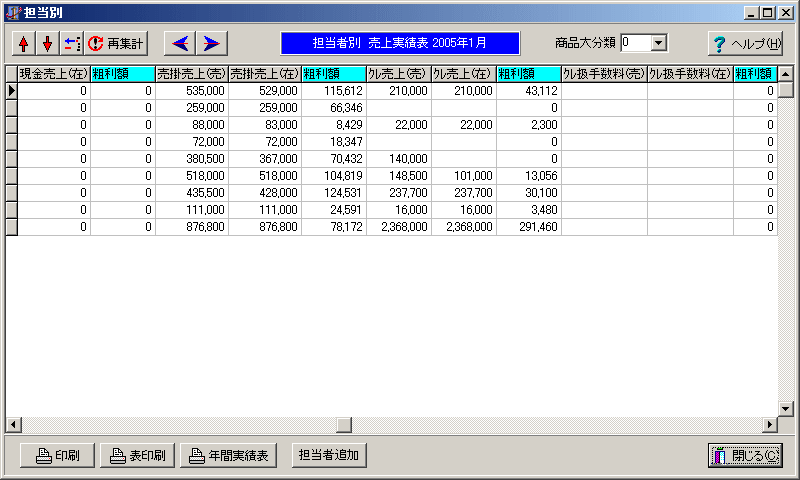Click cell 88,000
The image size is (800, 480).
click(192, 125)
